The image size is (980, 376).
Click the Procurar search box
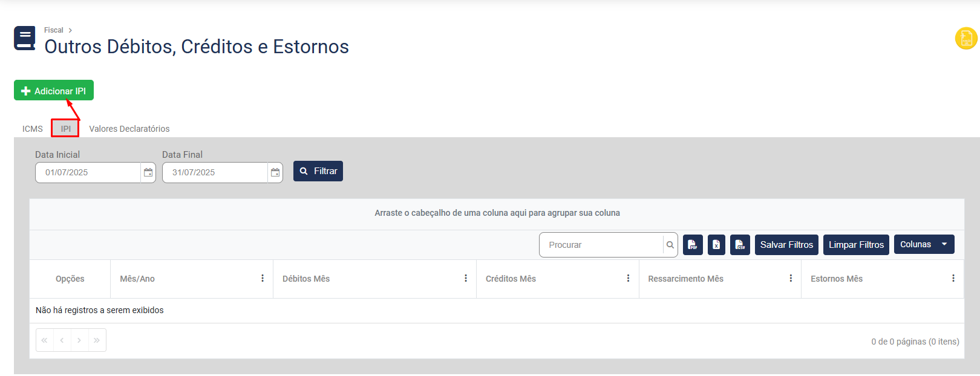(x=601, y=245)
